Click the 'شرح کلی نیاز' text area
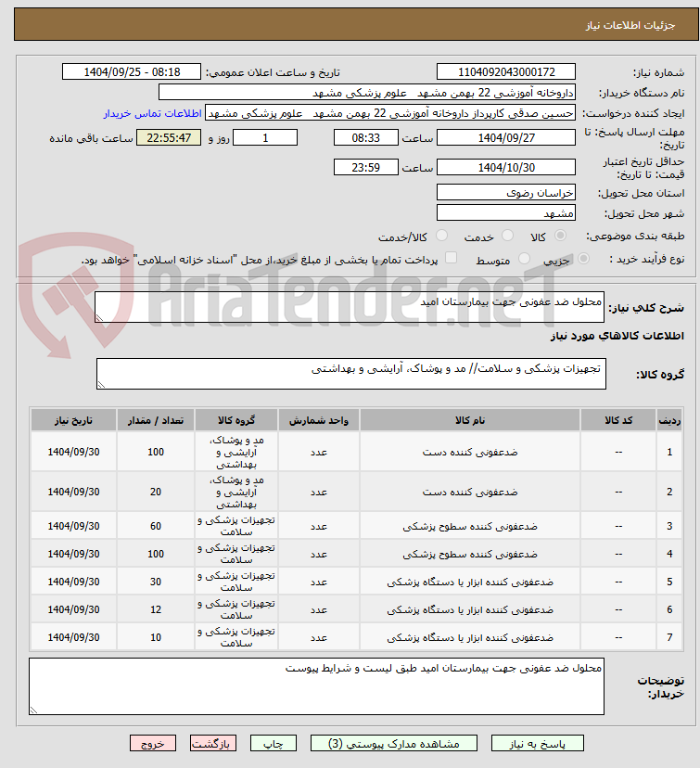Screen dimensions: 700x768 pyautogui.click(x=350, y=307)
